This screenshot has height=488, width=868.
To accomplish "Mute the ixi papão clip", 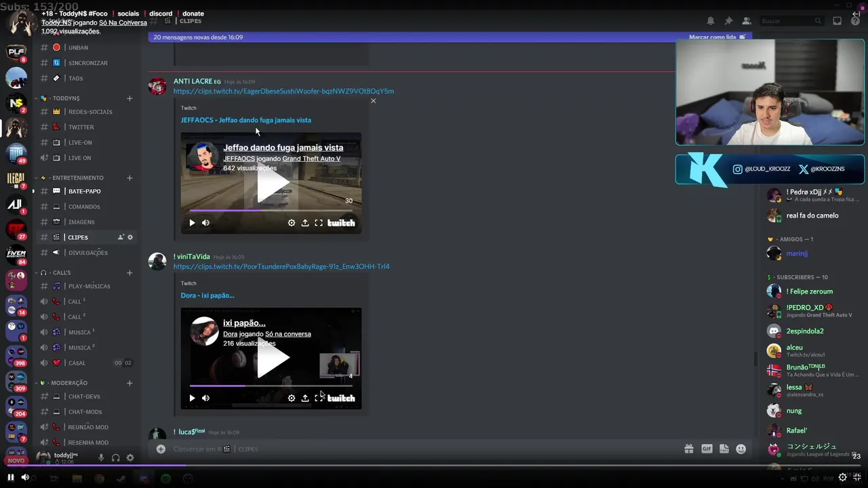I will (205, 399).
